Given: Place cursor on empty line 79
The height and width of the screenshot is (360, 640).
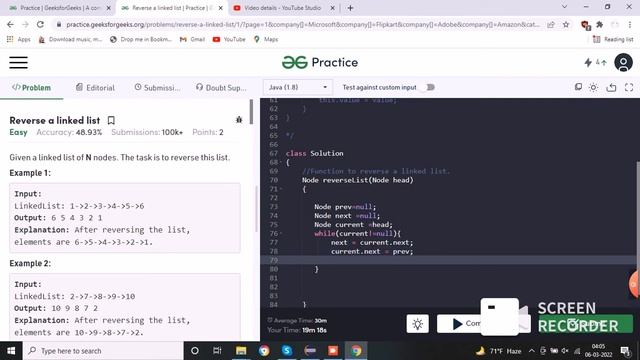Looking at the screenshot, I should [449, 260].
